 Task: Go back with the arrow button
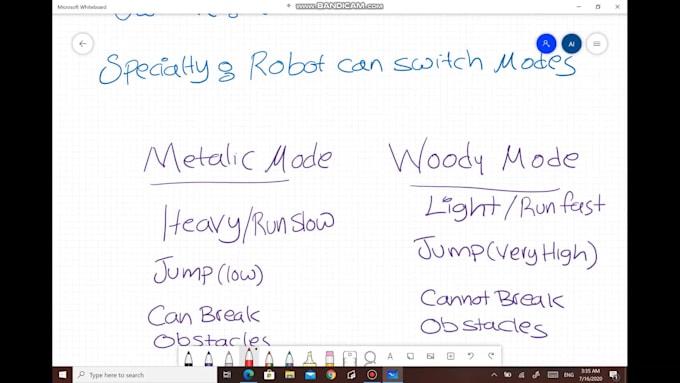coord(82,44)
